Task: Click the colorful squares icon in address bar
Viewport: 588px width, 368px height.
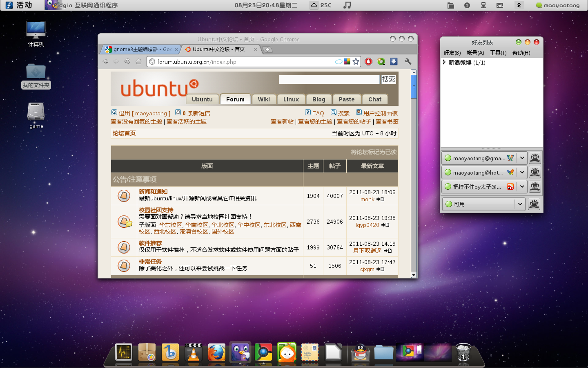Action: (x=347, y=61)
